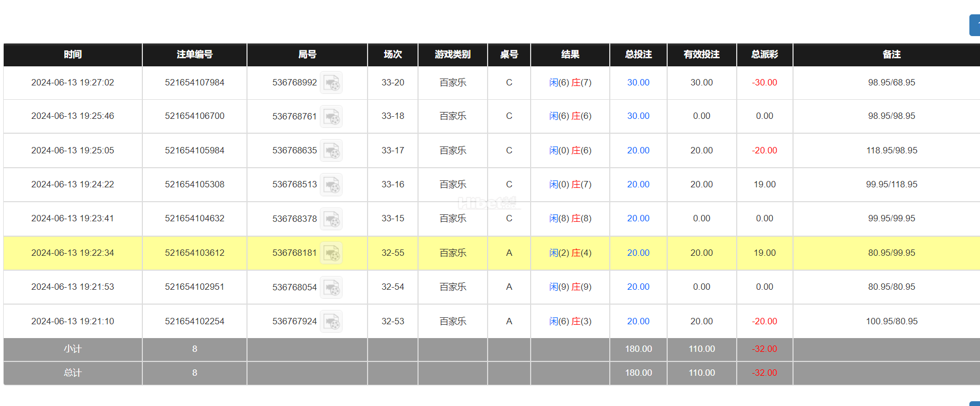Select order number 521654102951

[194, 287]
